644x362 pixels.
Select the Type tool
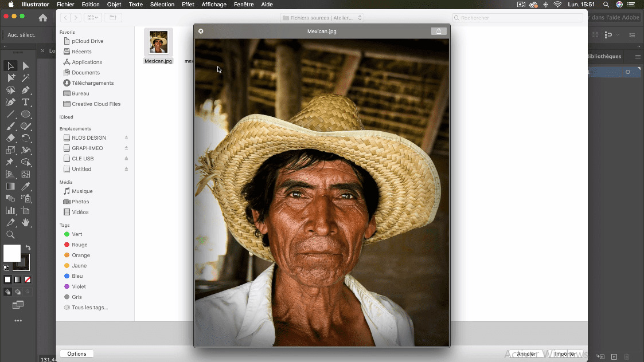click(x=25, y=102)
